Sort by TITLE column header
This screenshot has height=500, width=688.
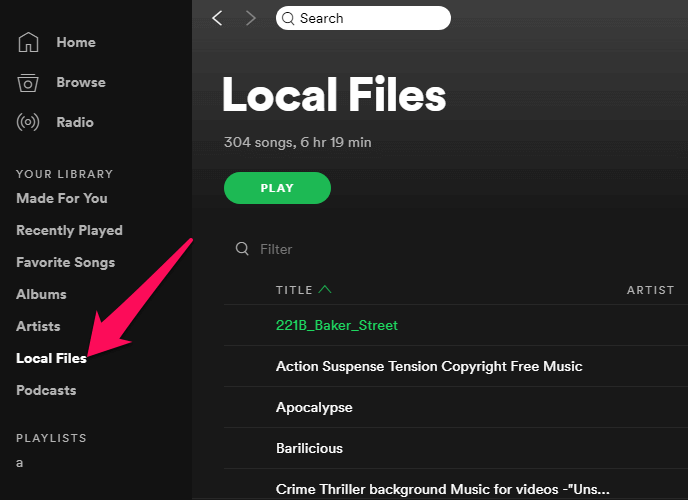coord(294,290)
